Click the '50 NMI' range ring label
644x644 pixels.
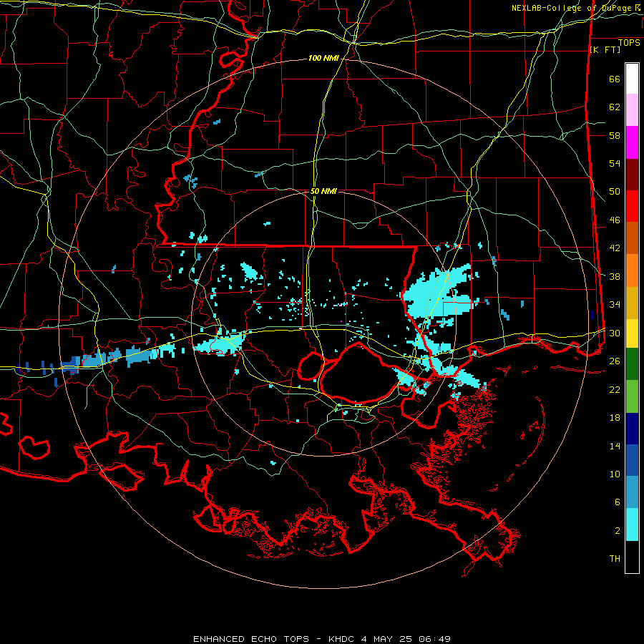[323, 191]
